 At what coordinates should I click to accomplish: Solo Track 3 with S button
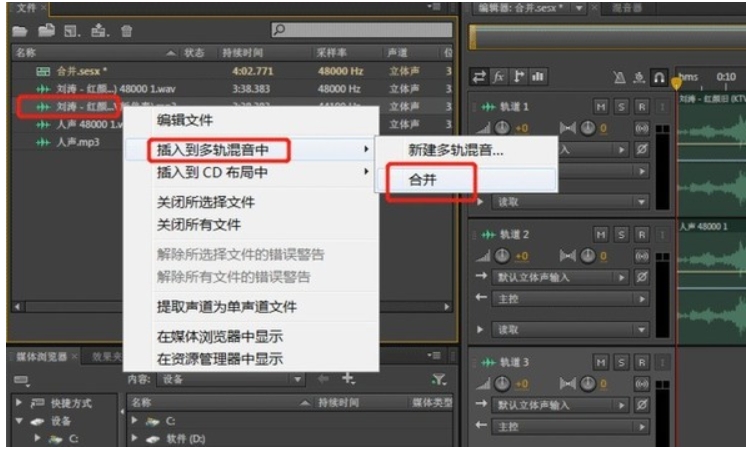click(x=621, y=362)
